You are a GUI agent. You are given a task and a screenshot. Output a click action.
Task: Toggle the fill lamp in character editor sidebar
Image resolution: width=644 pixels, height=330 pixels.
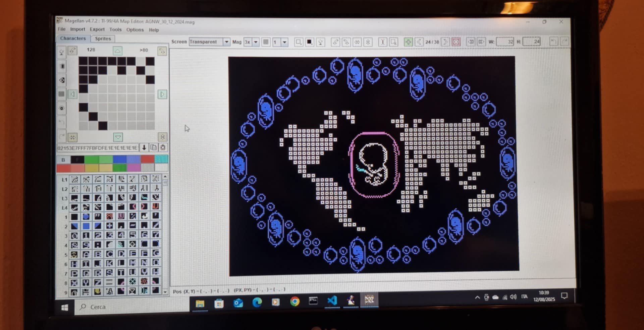tap(62, 52)
